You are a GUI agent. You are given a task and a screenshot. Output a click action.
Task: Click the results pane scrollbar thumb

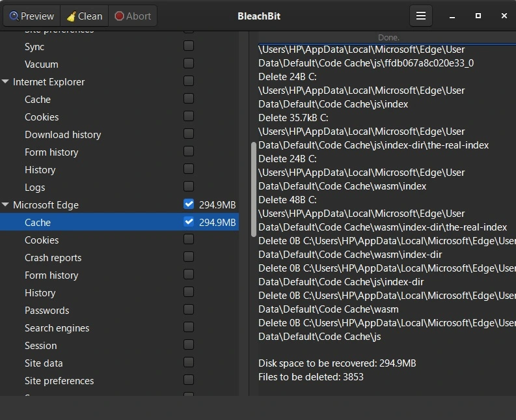tap(253, 189)
